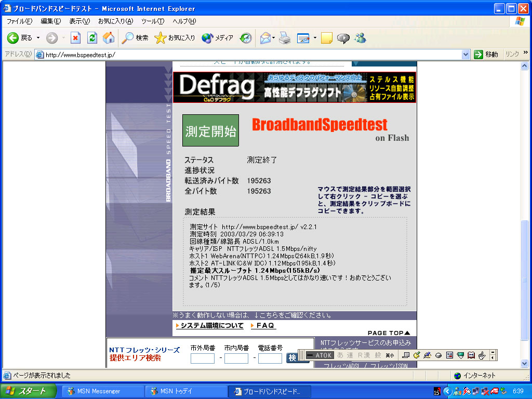
Task: Expand Mail button dropdown arrow
Action: [x=273, y=37]
